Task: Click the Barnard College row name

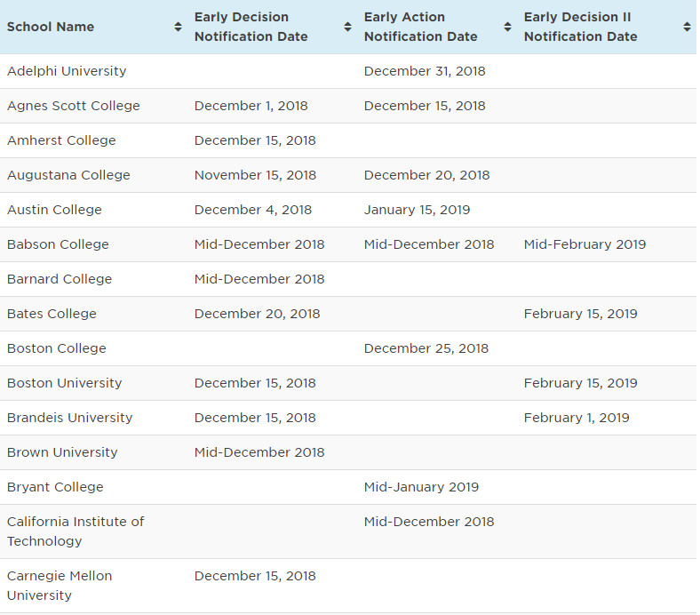Action: (x=60, y=279)
